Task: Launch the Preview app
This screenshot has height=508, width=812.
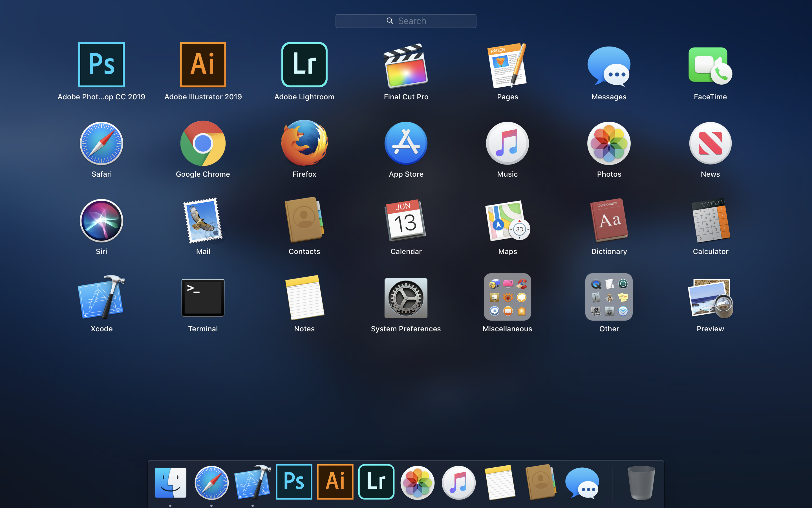Action: (x=710, y=298)
